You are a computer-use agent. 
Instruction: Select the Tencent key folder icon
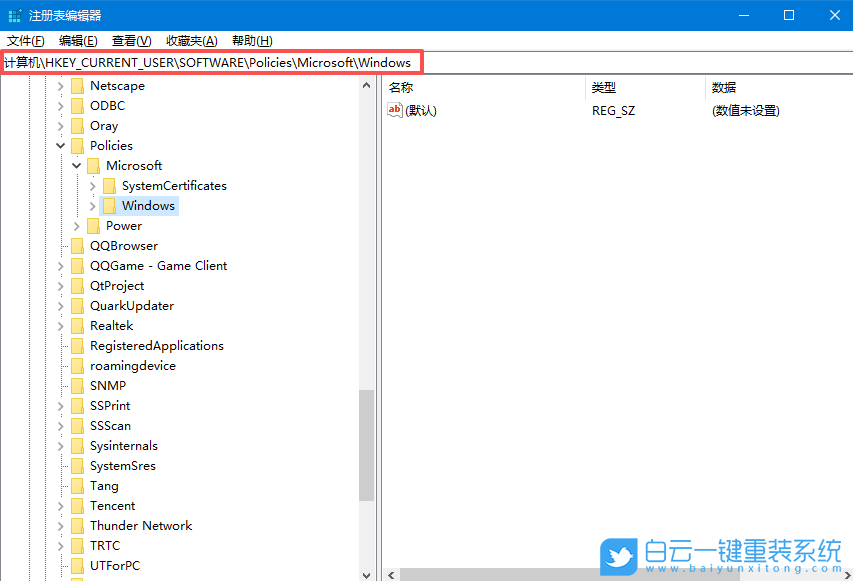click(76, 505)
